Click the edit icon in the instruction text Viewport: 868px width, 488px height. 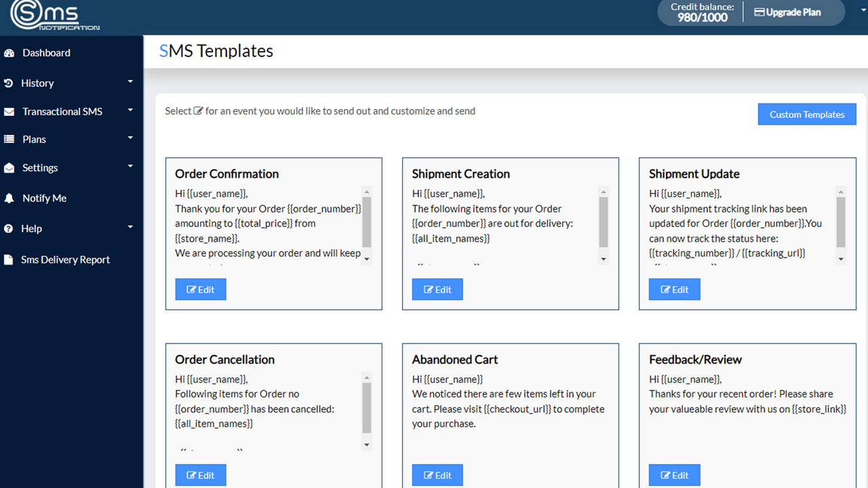[199, 111]
